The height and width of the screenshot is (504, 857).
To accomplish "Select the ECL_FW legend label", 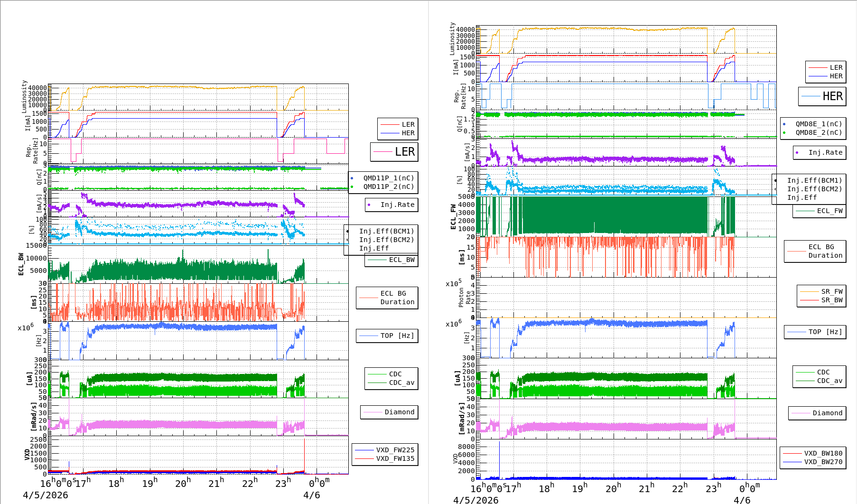I will coord(829,211).
